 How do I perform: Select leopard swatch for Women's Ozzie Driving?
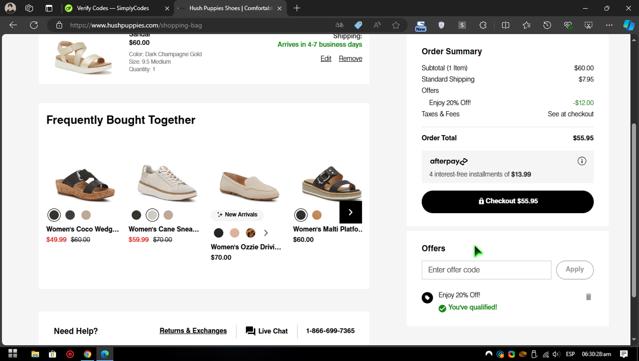click(251, 233)
